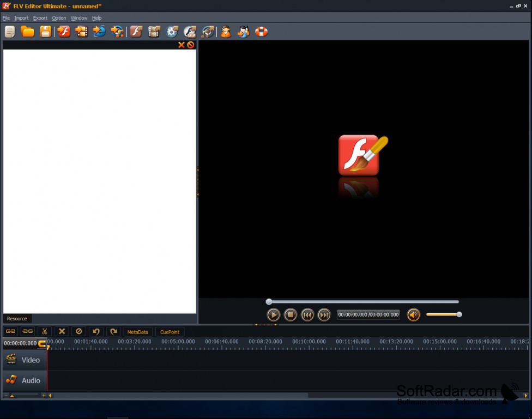Remove resource with the orange X icon
Screen dimensions: 532x419
182,45
